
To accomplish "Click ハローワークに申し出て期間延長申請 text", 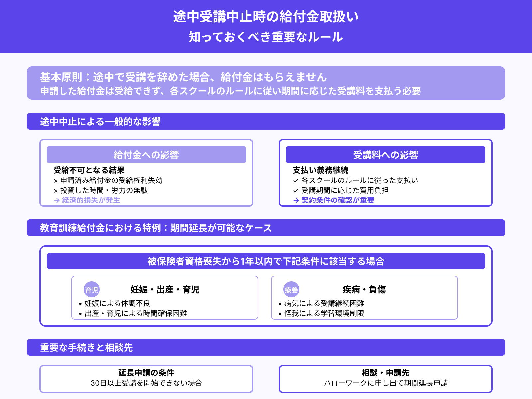I will pyautogui.click(x=386, y=383).
